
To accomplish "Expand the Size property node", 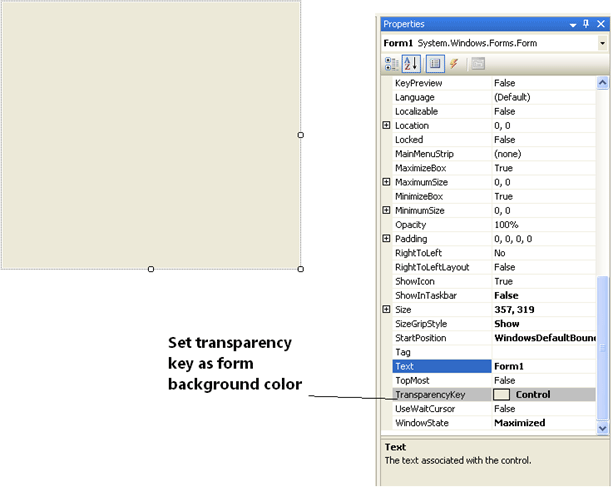I will (386, 310).
